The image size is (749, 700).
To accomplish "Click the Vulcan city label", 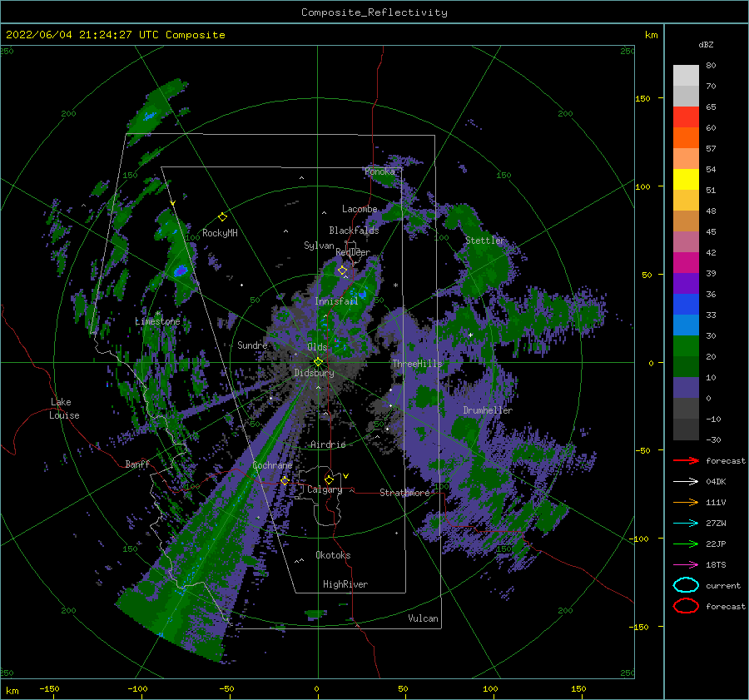I will point(423,618).
